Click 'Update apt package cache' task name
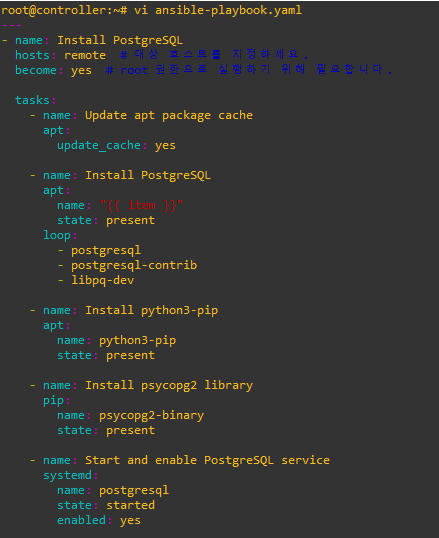The image size is (439, 538). coord(169,116)
